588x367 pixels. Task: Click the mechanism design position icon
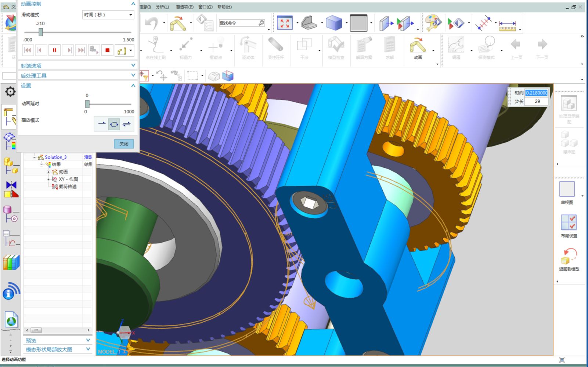[122, 51]
